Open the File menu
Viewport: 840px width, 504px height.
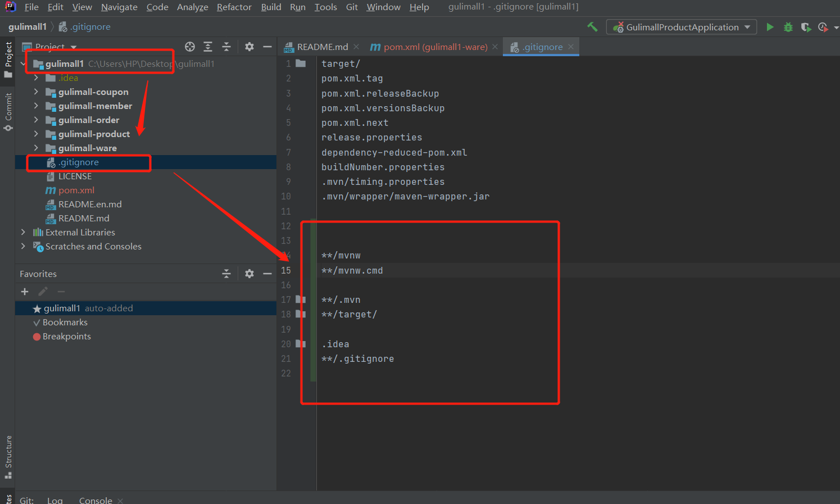pyautogui.click(x=31, y=7)
